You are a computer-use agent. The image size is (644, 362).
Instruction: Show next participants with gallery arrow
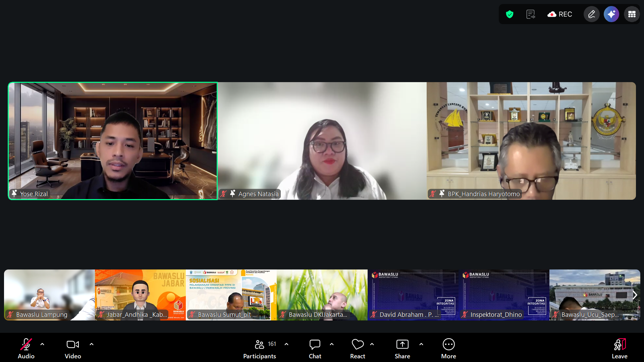point(635,295)
